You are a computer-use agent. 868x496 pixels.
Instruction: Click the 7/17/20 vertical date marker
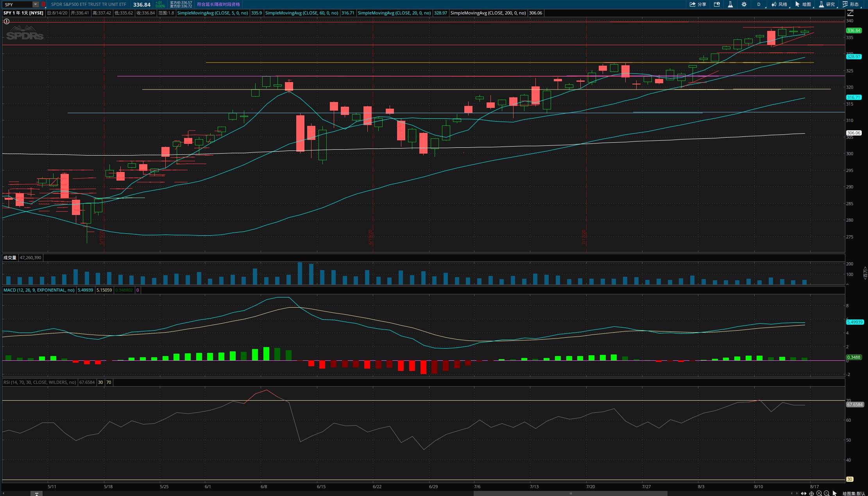[x=584, y=237]
